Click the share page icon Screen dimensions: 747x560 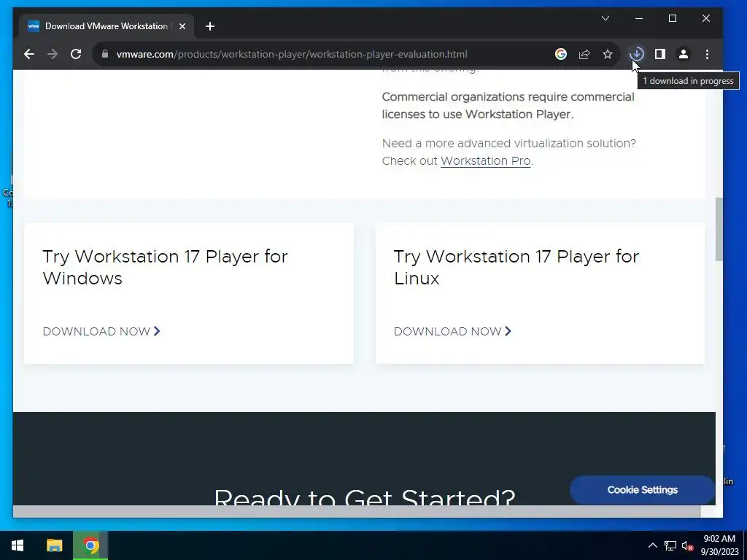click(x=584, y=54)
